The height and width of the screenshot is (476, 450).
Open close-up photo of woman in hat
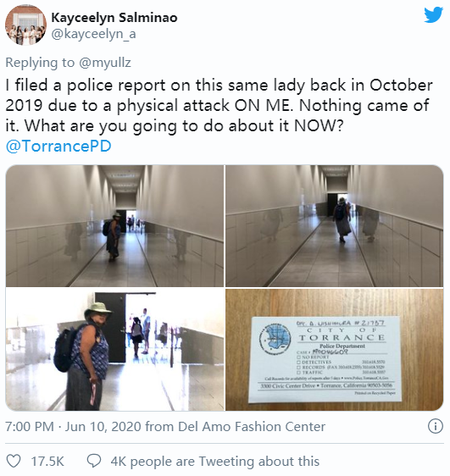click(114, 350)
